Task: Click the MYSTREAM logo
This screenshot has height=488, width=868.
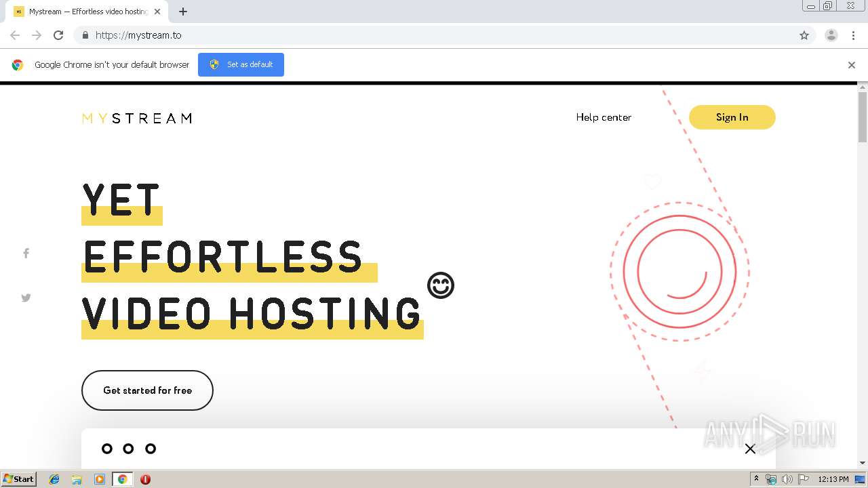Action: (x=136, y=118)
